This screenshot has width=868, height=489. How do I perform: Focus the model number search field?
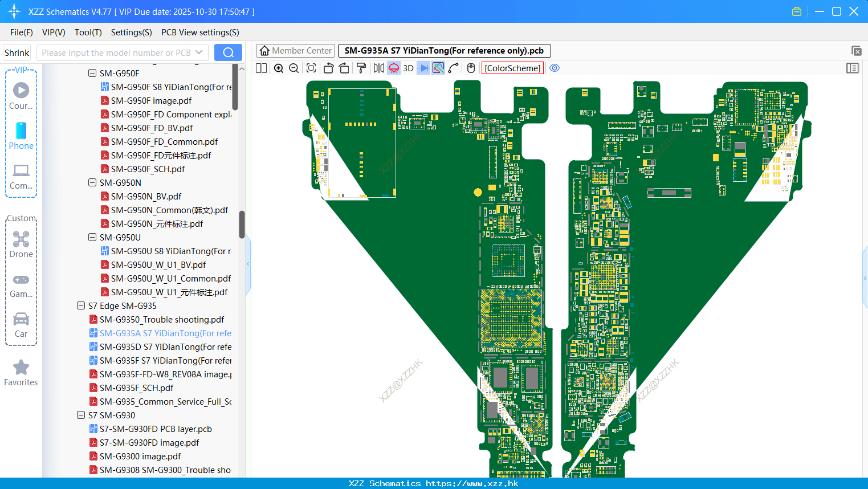(116, 53)
